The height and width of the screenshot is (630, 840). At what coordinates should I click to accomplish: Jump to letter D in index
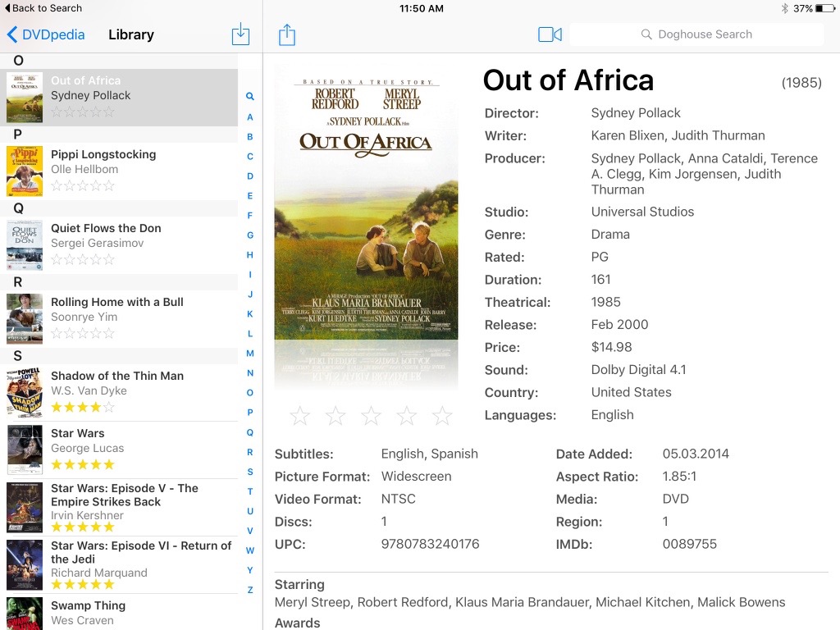click(x=249, y=176)
